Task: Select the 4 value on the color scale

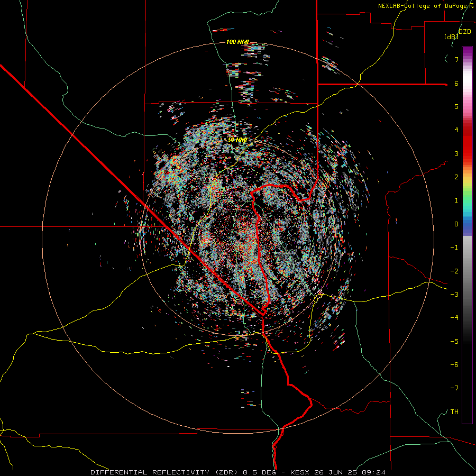Action: (456, 130)
